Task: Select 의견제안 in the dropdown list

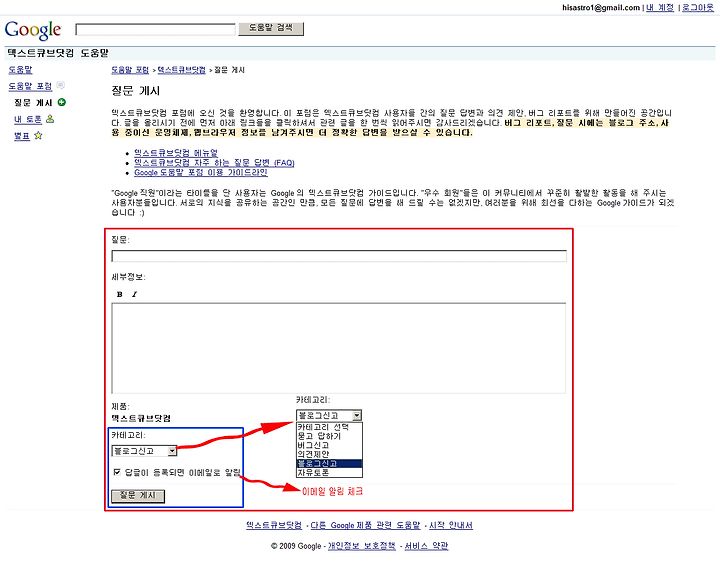Action: tap(329, 454)
